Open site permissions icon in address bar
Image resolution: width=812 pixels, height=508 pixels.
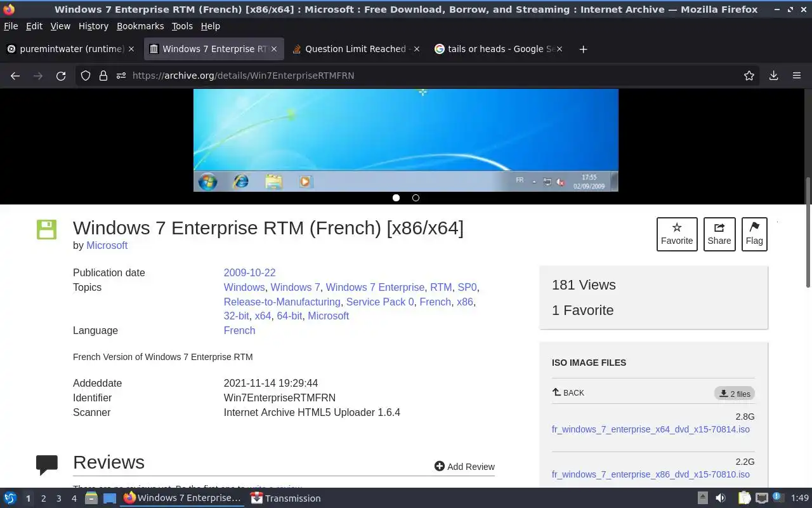coord(121,76)
